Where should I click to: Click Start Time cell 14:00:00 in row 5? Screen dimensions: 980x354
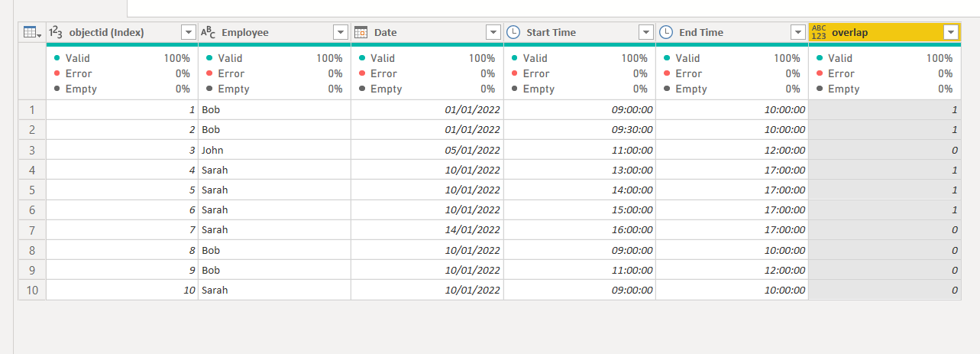point(580,190)
